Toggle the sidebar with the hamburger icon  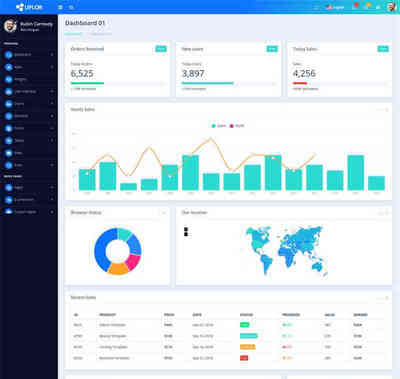coord(60,7)
